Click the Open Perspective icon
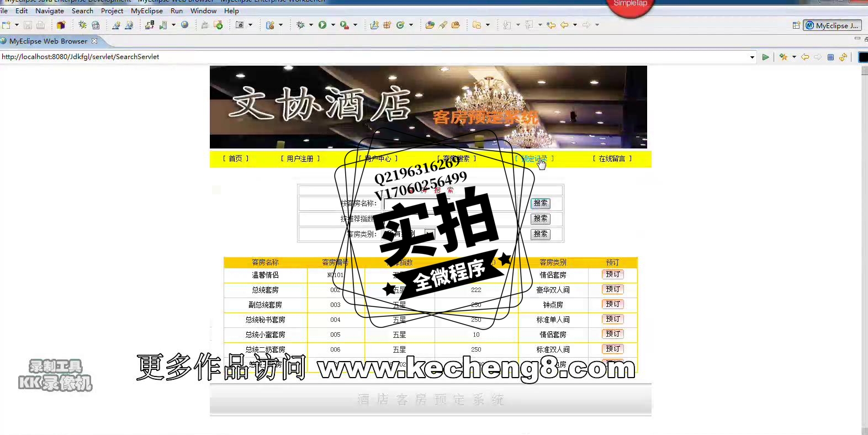The width and height of the screenshot is (868, 435). click(796, 25)
